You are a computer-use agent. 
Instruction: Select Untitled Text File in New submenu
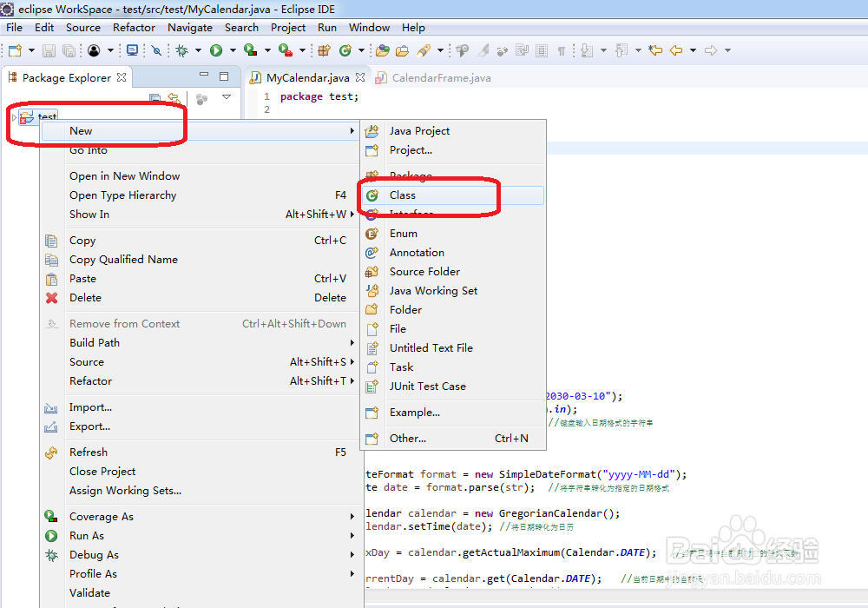click(x=453, y=348)
